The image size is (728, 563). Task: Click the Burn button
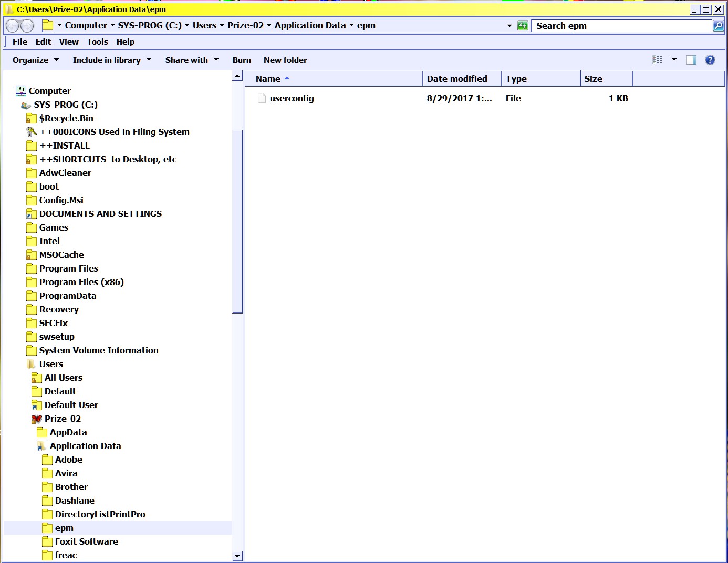(242, 60)
